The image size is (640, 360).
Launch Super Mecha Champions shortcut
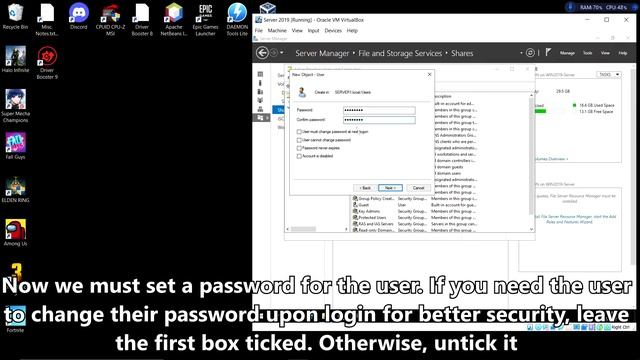click(16, 106)
